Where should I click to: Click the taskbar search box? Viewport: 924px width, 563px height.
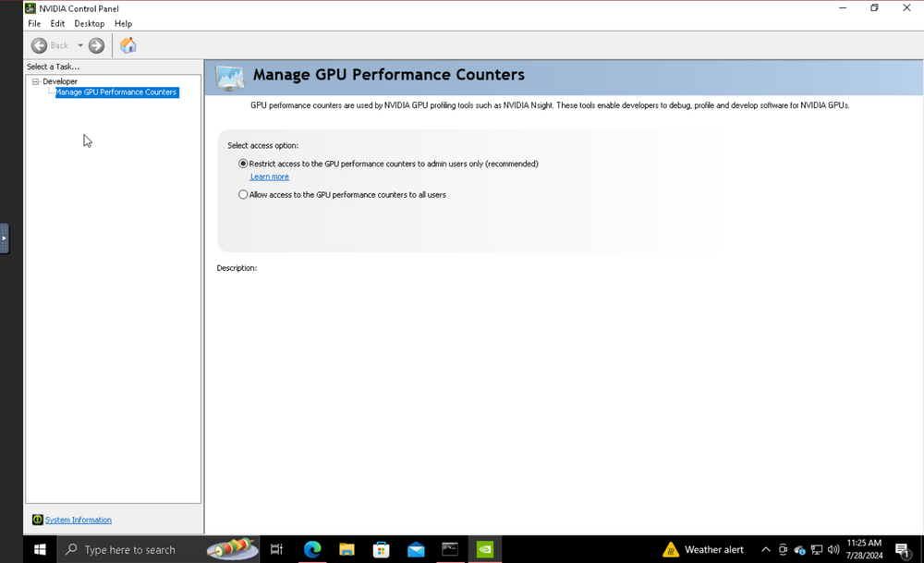[159, 549]
